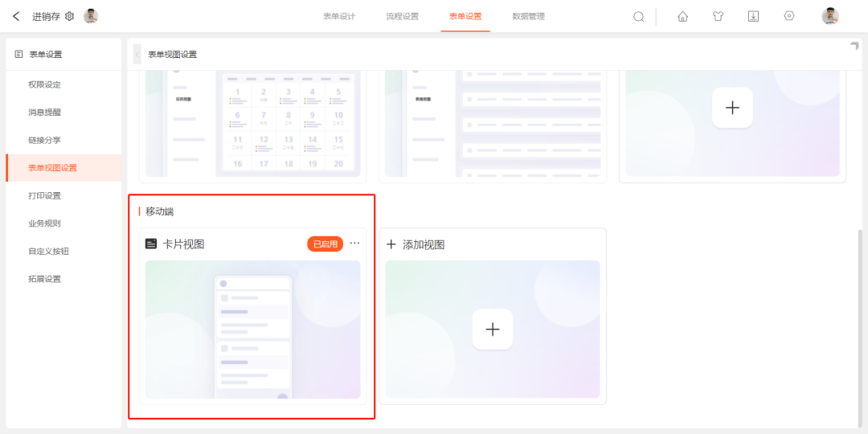Click the download icon in header
The height and width of the screenshot is (434, 868).
coord(753,17)
